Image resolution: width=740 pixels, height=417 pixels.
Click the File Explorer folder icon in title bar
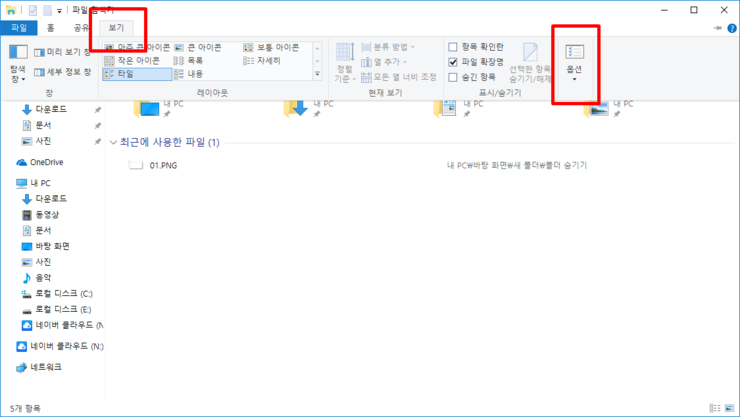click(x=11, y=10)
